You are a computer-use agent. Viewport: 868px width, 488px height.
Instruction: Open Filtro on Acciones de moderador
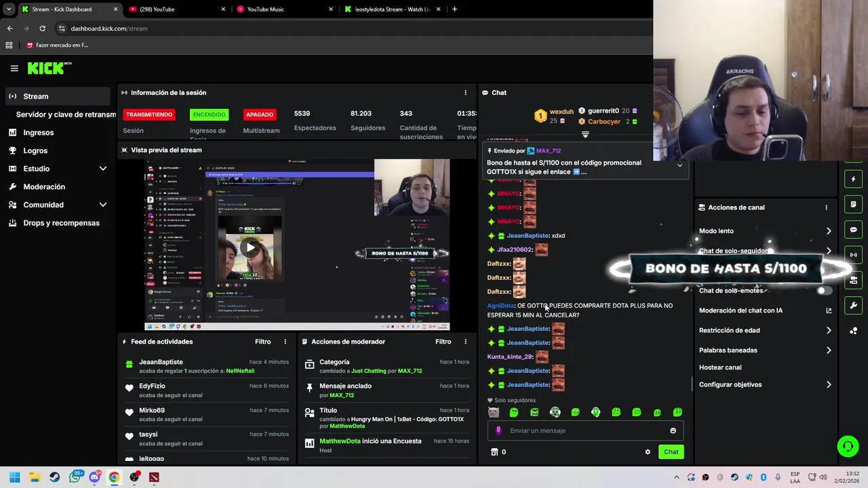point(443,342)
